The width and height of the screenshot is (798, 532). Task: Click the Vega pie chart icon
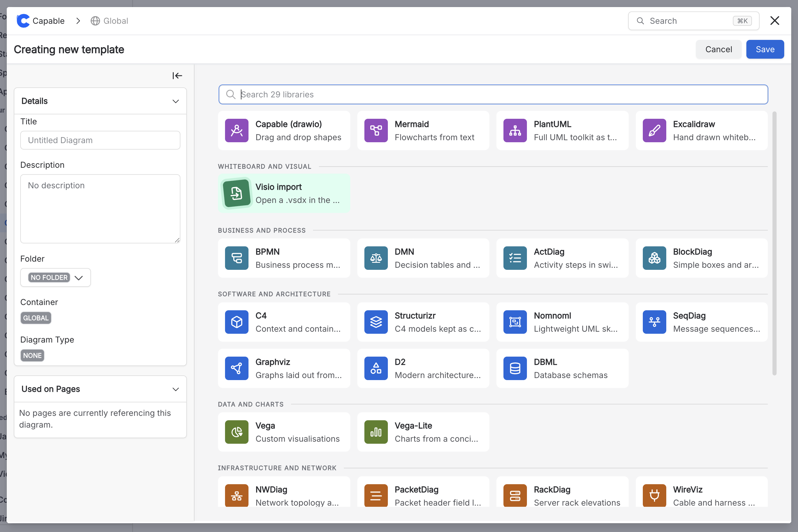pyautogui.click(x=236, y=432)
